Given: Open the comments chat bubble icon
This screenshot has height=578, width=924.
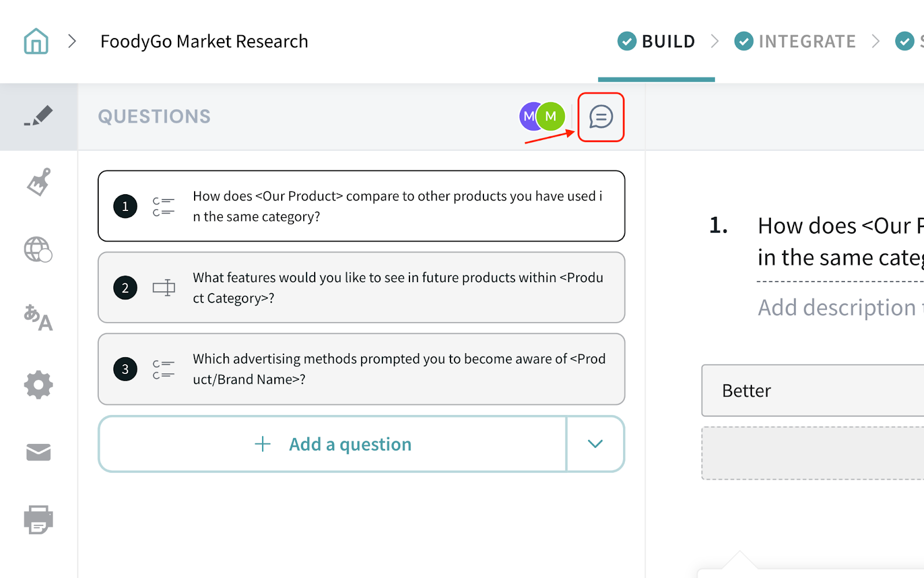Looking at the screenshot, I should click(x=601, y=117).
